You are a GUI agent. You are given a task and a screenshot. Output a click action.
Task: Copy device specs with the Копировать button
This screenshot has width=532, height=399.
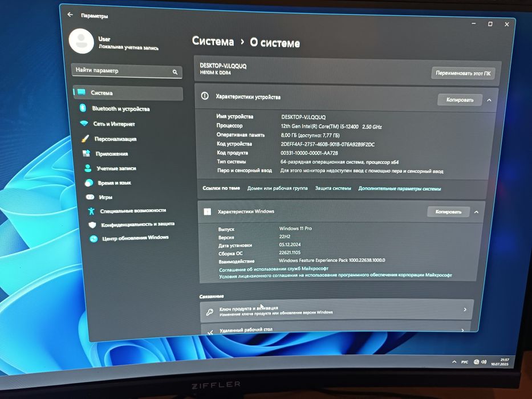click(x=460, y=100)
